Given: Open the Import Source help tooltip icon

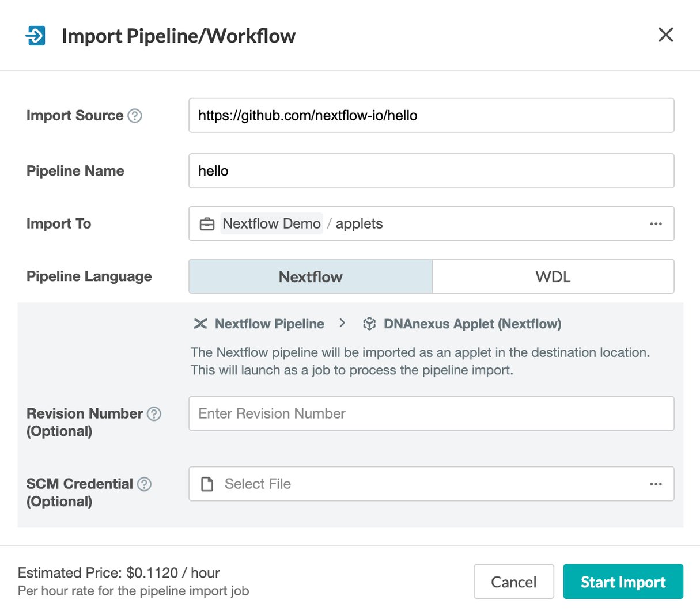Looking at the screenshot, I should pos(135,115).
